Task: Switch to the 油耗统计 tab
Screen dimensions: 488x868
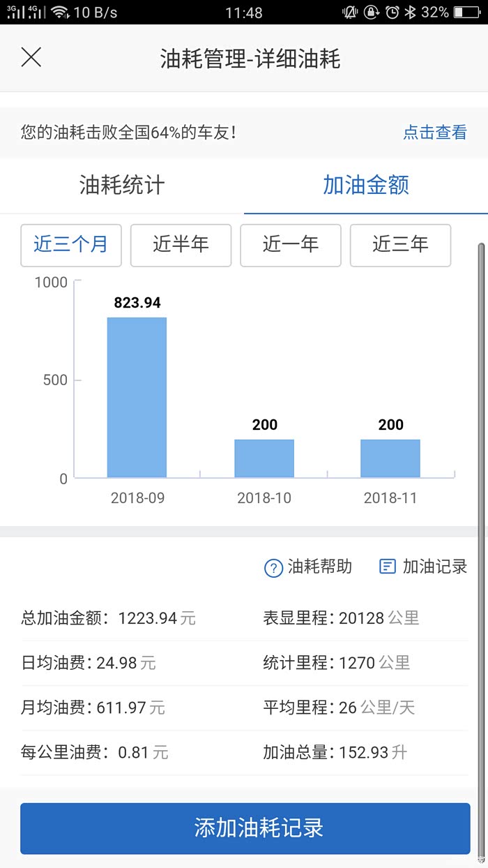Action: pyautogui.click(x=122, y=186)
